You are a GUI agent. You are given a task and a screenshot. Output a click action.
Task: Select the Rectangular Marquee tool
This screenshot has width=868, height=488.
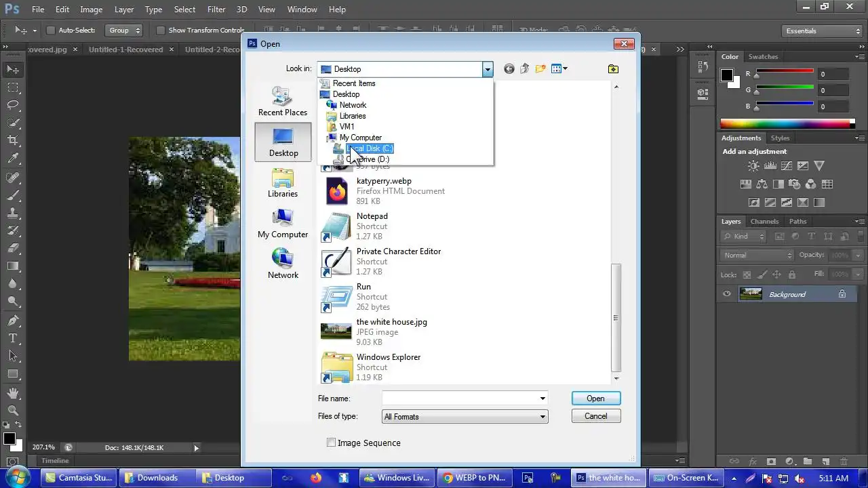(x=13, y=87)
